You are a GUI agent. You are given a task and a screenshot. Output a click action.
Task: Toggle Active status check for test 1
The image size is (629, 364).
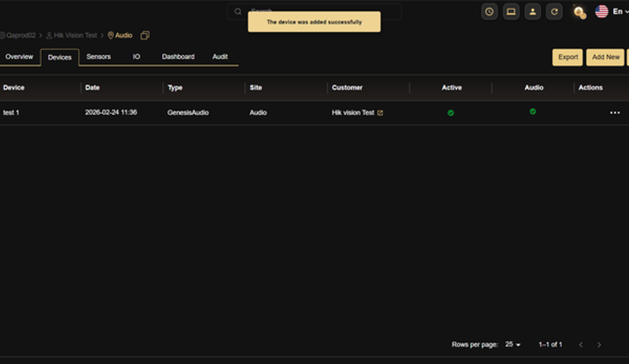pos(451,112)
